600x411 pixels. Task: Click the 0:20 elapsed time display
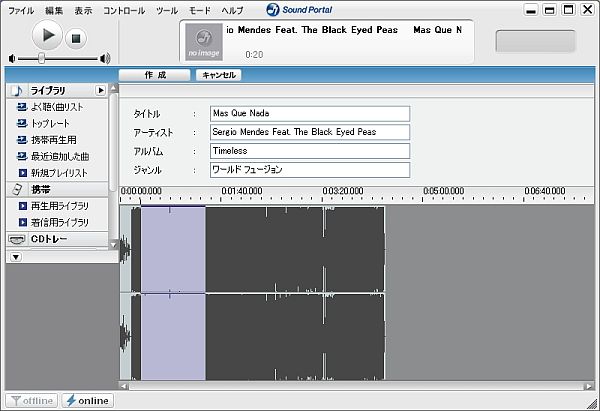254,54
